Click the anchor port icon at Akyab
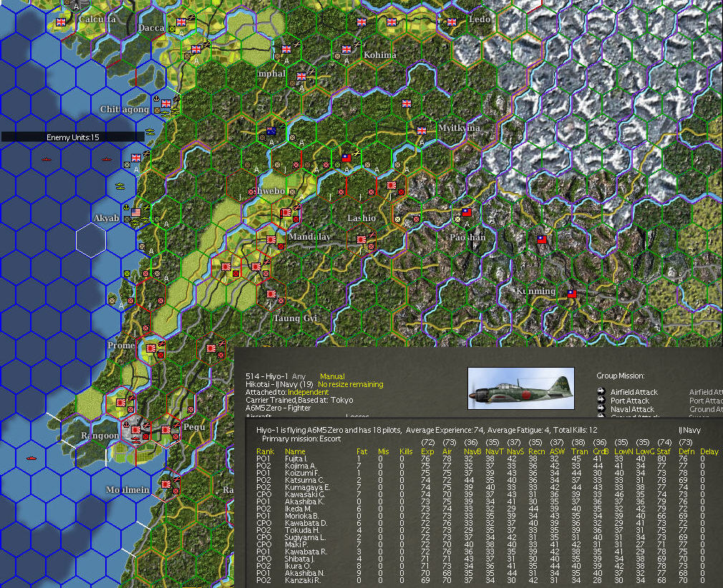Screen dimensions: 723x588 coord(126,208)
